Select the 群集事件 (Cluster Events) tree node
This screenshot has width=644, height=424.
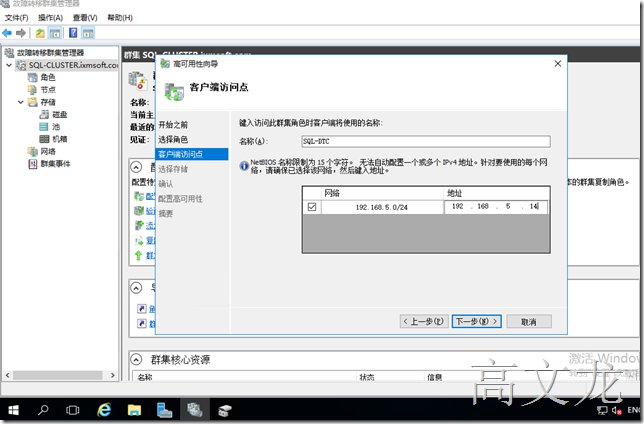tap(55, 164)
